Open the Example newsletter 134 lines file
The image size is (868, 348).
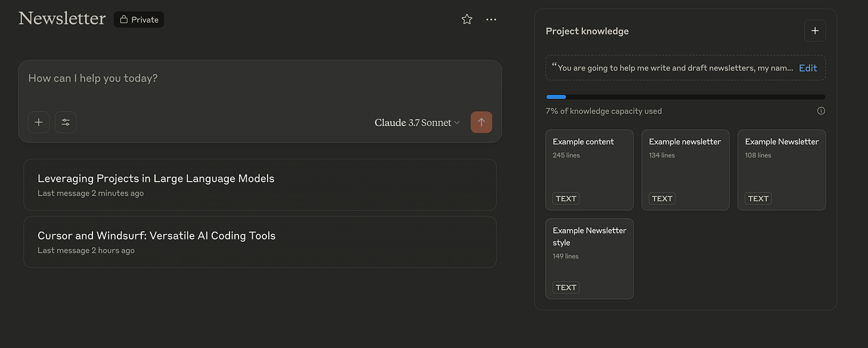686,170
